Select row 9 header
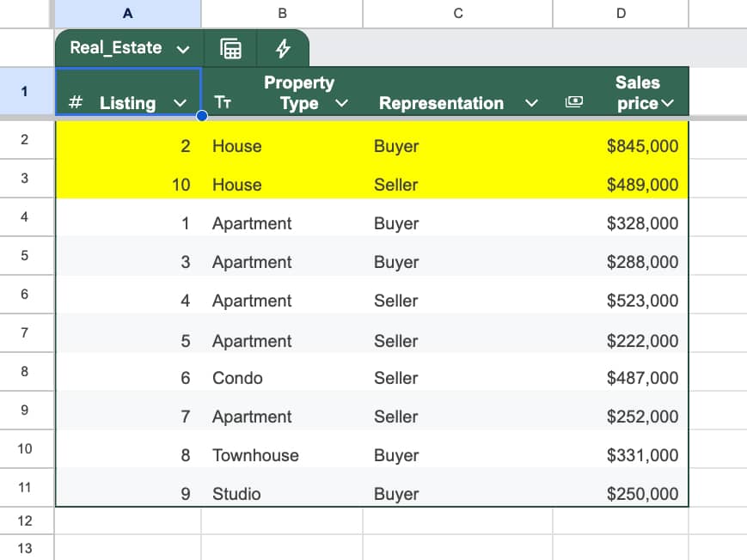Image resolution: width=747 pixels, height=560 pixels. [25, 410]
